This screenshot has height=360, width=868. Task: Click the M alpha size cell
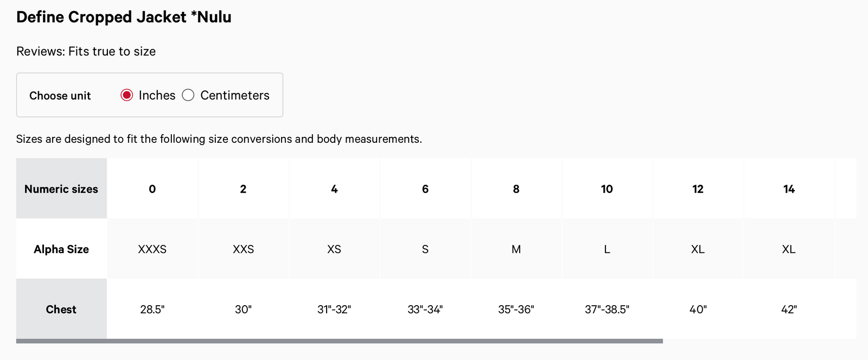[516, 249]
